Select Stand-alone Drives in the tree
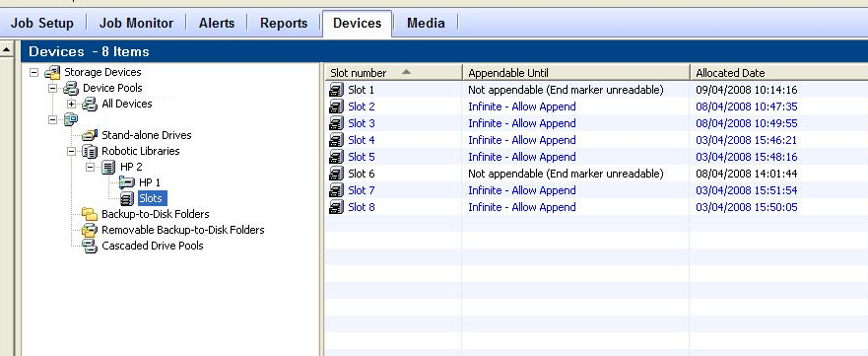The height and width of the screenshot is (356, 868). tap(147, 135)
